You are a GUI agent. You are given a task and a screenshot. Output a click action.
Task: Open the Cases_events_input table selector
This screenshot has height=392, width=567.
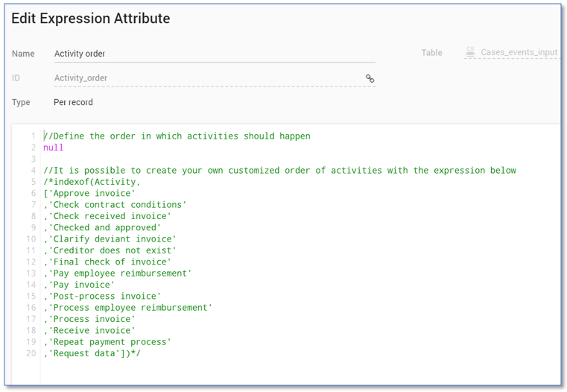[x=519, y=53]
